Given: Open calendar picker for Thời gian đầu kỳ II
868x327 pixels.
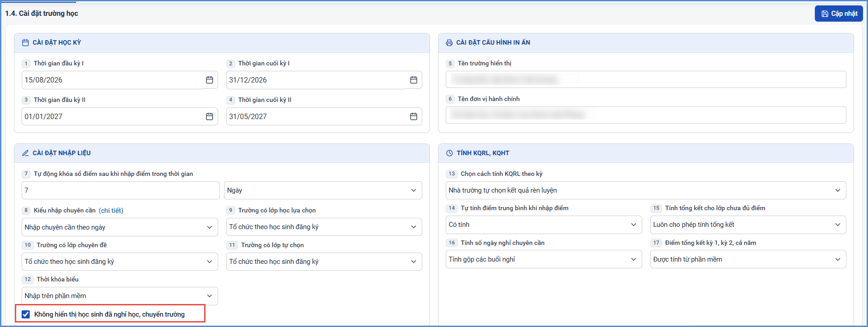Looking at the screenshot, I should [x=210, y=116].
